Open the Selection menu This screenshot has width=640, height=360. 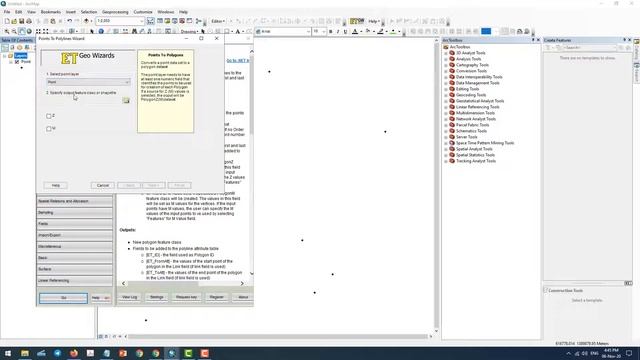[89, 12]
